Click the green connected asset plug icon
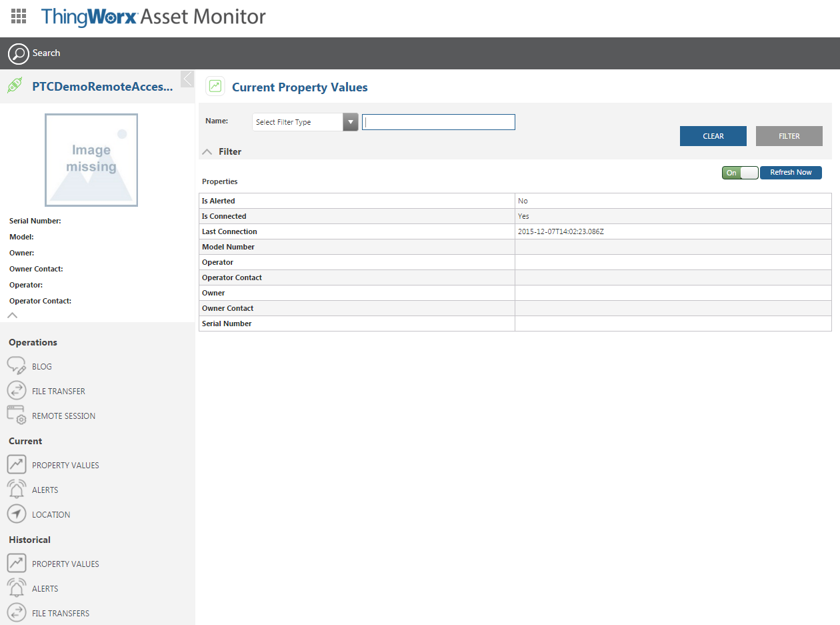The height and width of the screenshot is (625, 840). coord(15,85)
